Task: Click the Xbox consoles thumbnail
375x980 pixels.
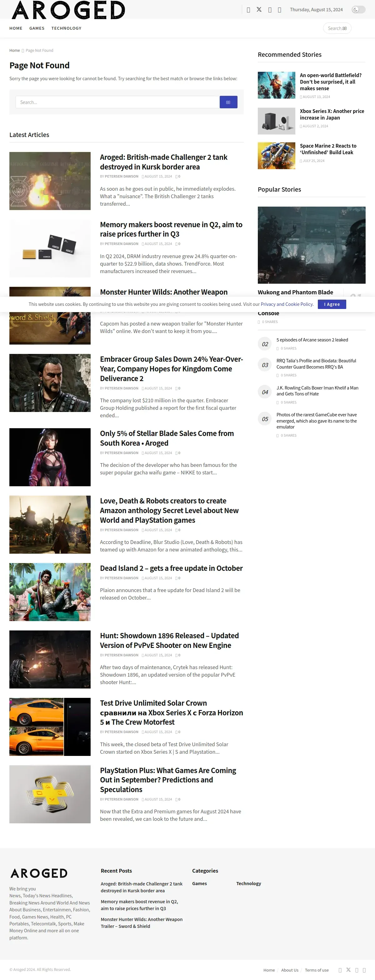Action: 276,121
